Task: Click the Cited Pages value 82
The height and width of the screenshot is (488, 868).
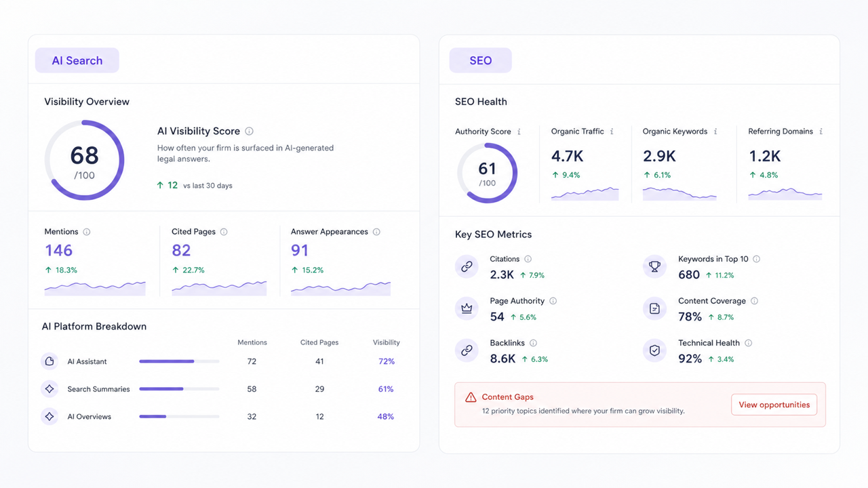Action: tap(181, 251)
